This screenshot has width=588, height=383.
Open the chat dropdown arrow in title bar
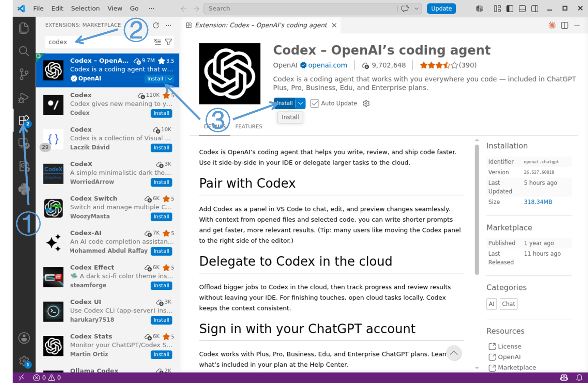point(417,9)
